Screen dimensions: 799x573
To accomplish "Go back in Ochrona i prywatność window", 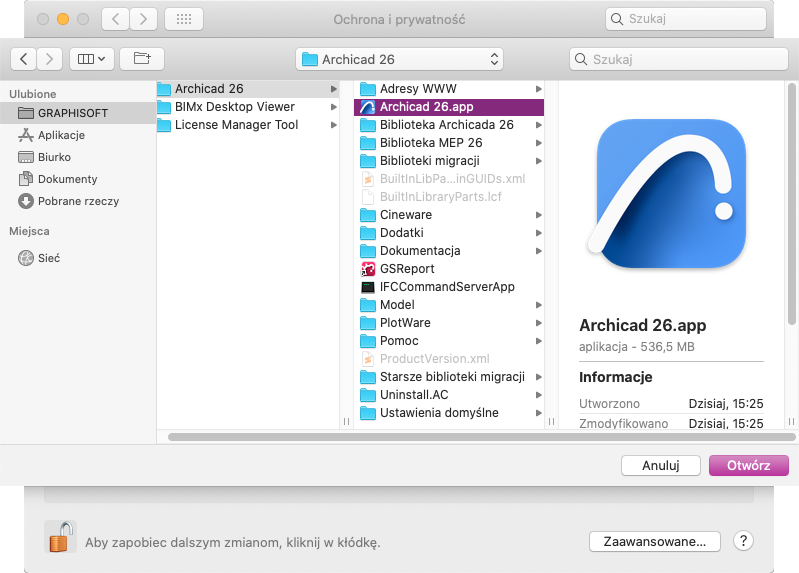I will [x=116, y=19].
